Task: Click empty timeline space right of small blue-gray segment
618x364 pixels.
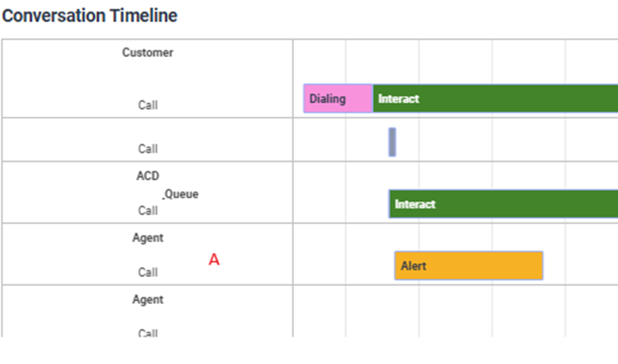Action: tap(503, 142)
